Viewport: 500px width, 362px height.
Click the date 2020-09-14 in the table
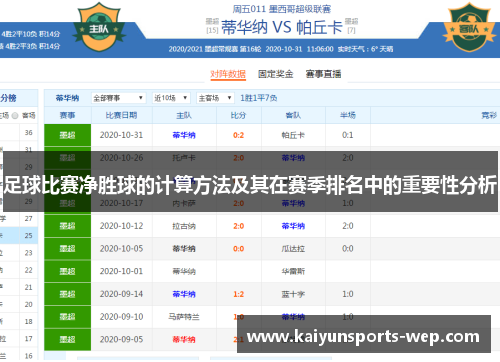[121, 294]
